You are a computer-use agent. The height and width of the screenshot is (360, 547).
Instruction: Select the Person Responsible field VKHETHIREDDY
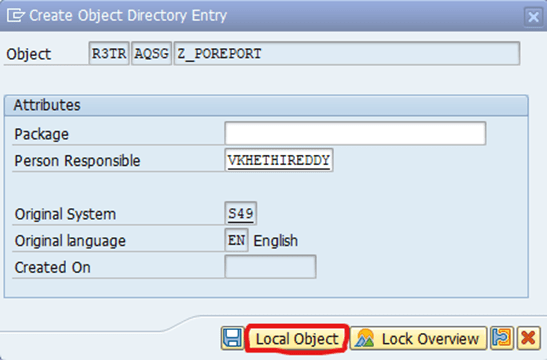(x=279, y=160)
